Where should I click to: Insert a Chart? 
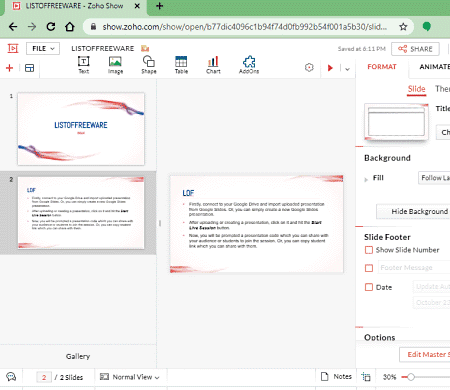pos(213,65)
